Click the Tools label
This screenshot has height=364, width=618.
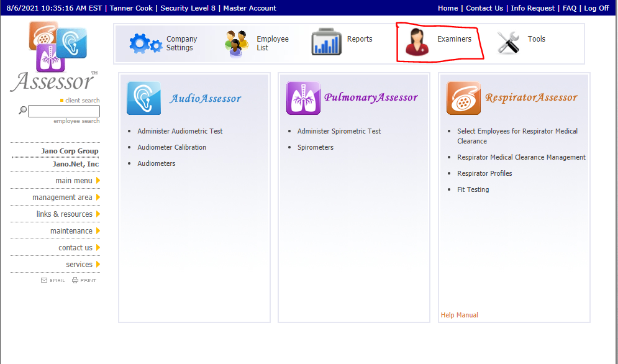pos(536,39)
